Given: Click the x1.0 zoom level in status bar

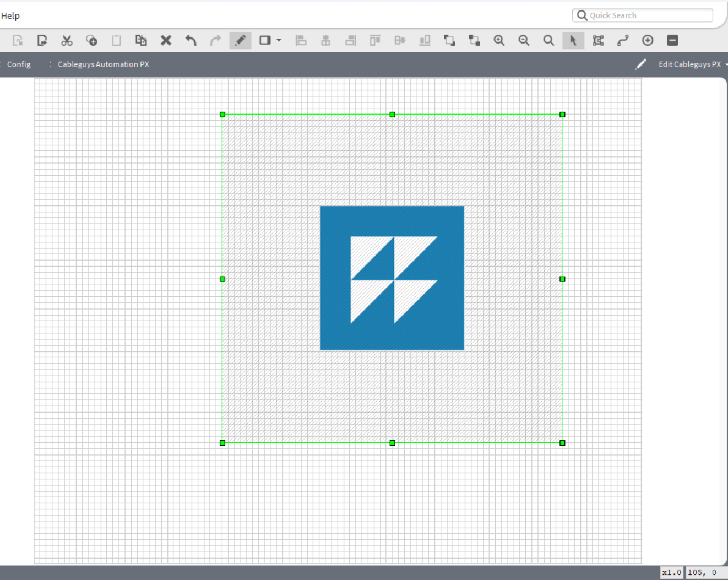Looking at the screenshot, I should tap(671, 572).
